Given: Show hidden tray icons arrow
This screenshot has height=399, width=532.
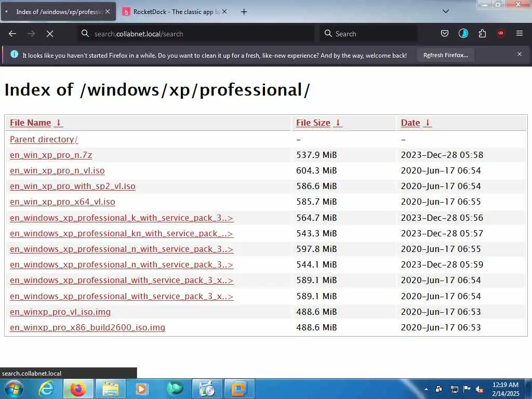Looking at the screenshot, I should coord(426,389).
